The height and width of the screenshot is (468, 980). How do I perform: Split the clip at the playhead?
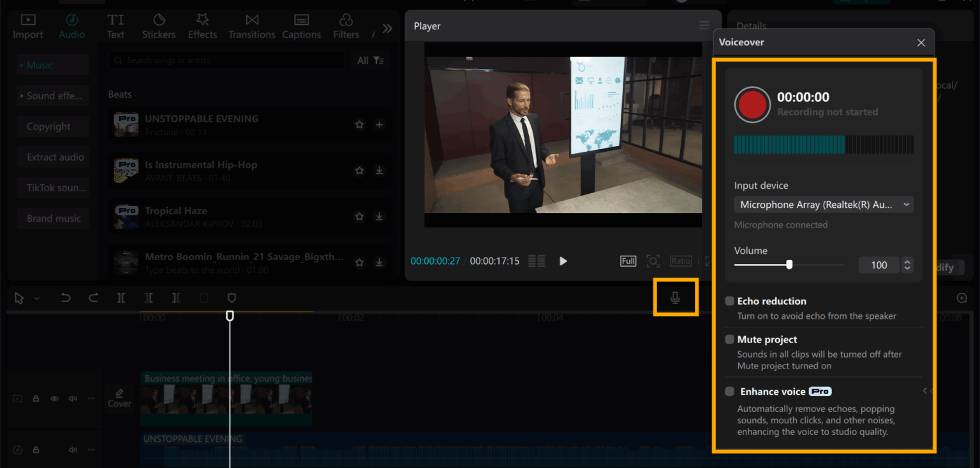coord(121,298)
